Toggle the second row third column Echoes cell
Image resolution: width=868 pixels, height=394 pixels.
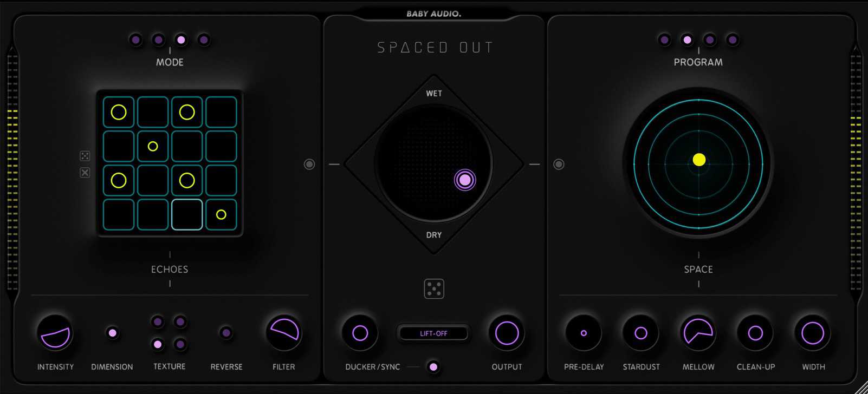[187, 146]
